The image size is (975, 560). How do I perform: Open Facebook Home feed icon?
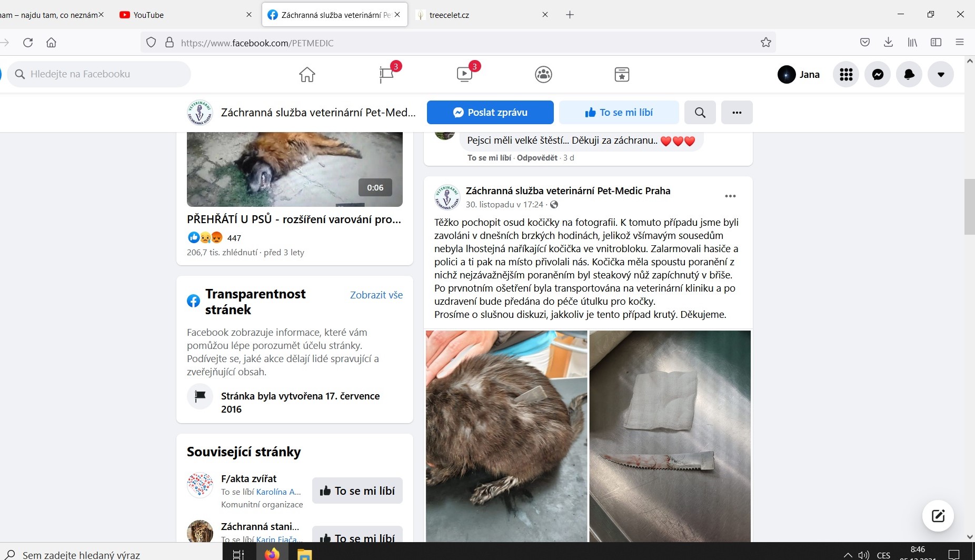click(307, 75)
